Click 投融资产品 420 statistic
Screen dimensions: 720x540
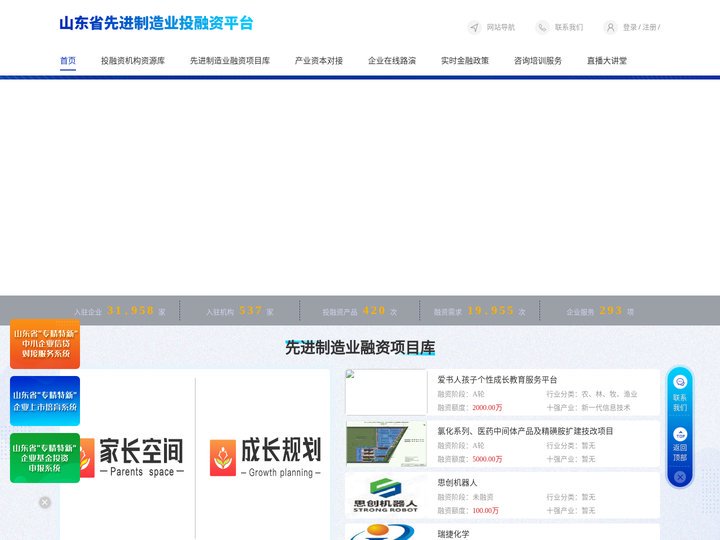point(360,311)
